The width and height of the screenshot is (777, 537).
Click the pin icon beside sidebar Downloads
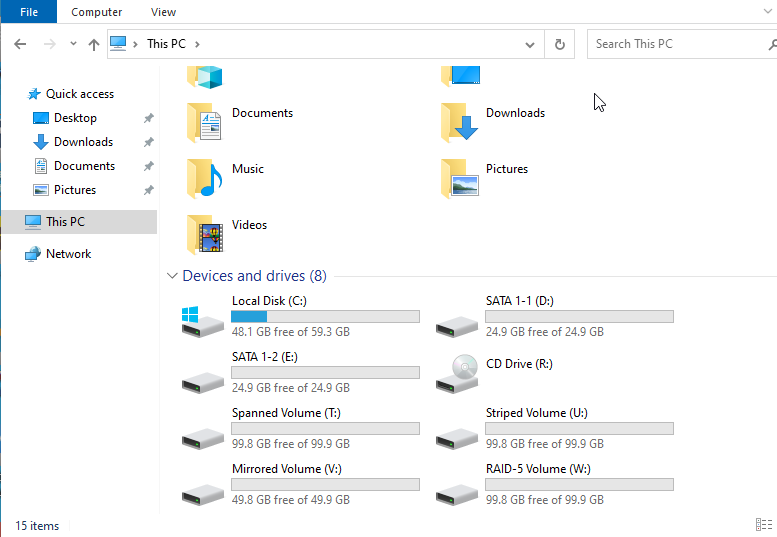coord(148,142)
